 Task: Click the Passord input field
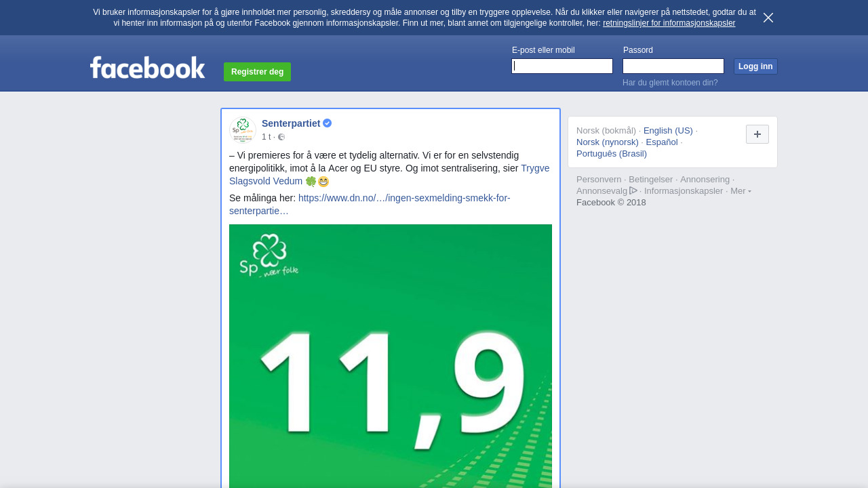pyautogui.click(x=673, y=66)
